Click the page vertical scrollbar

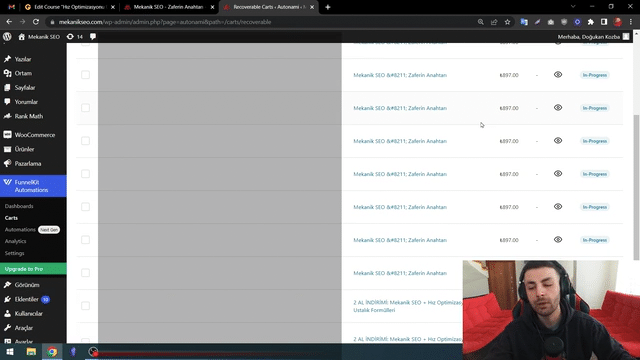(636, 187)
